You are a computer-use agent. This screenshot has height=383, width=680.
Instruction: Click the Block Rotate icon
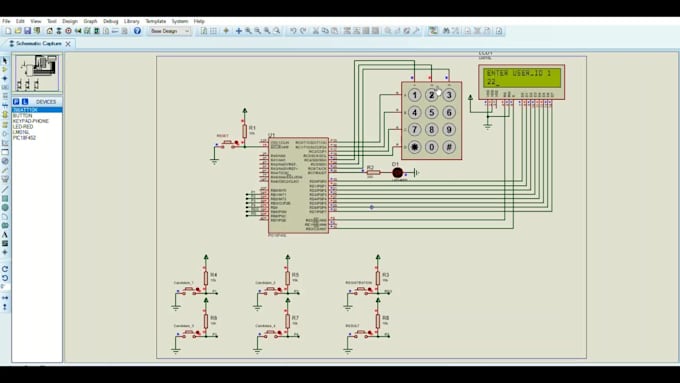(366, 31)
